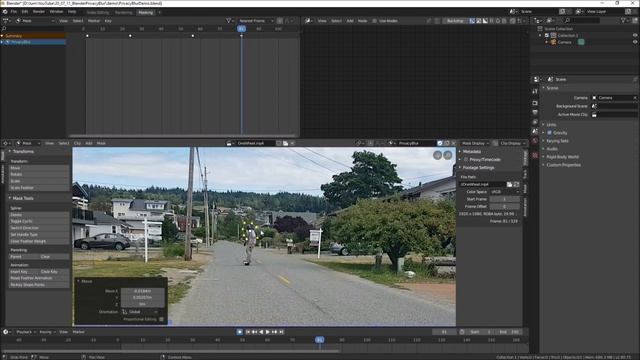
Task: Collapse the Scene panel in properties
Action: coord(552,88)
